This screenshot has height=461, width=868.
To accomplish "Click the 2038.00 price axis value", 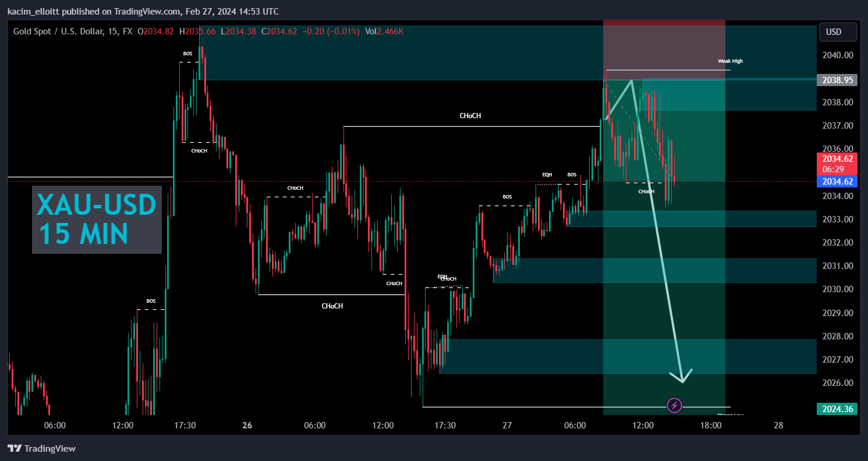I will [837, 102].
